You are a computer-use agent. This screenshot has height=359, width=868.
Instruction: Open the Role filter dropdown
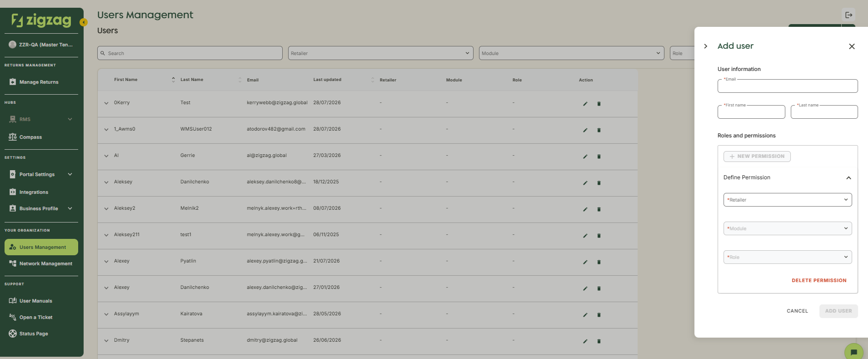682,53
